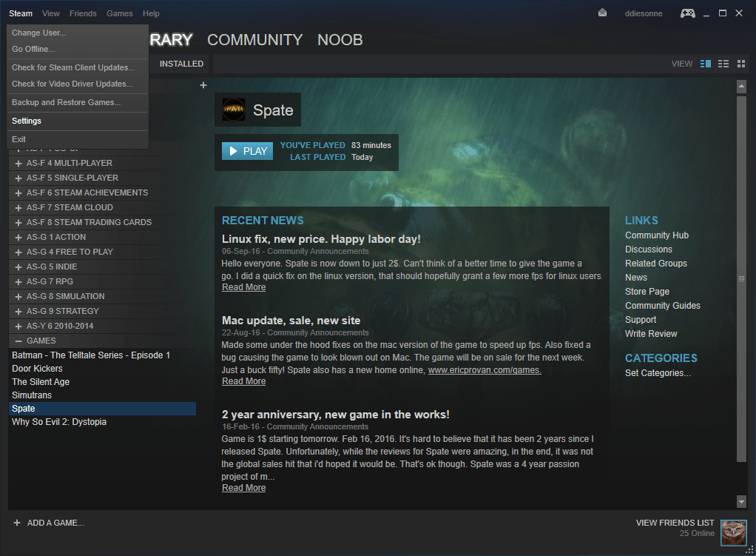Switch to grid view icon
The width and height of the screenshot is (756, 556).
(x=741, y=64)
